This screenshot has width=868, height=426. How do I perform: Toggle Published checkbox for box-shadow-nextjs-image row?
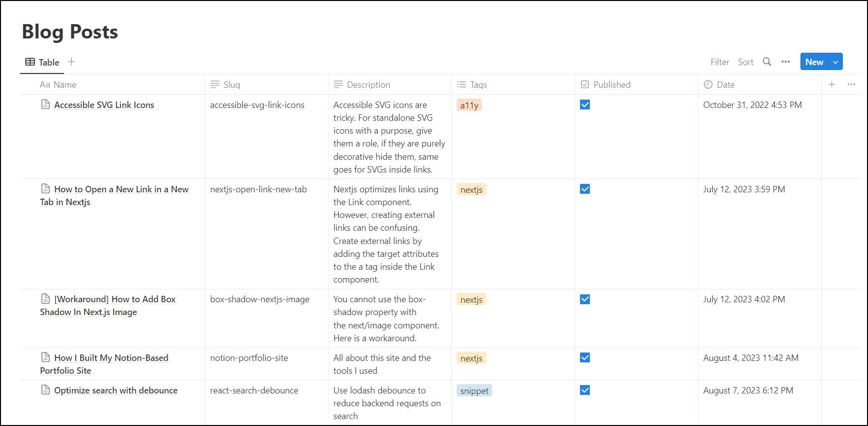[585, 299]
